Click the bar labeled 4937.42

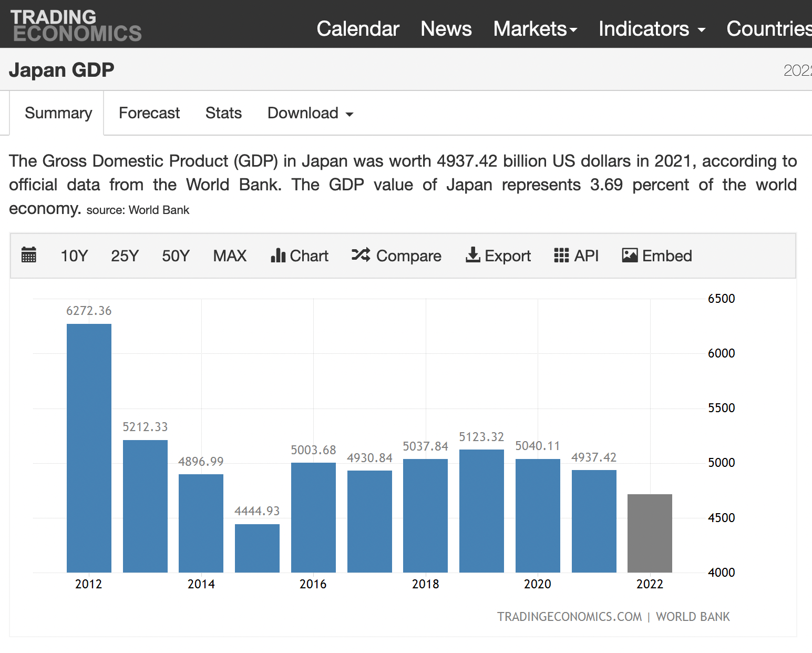click(594, 521)
